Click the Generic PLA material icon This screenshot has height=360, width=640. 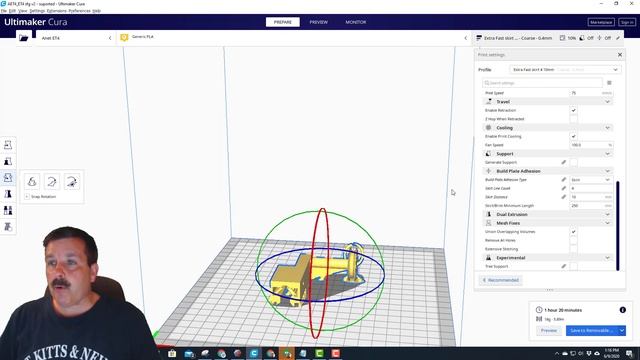click(124, 38)
